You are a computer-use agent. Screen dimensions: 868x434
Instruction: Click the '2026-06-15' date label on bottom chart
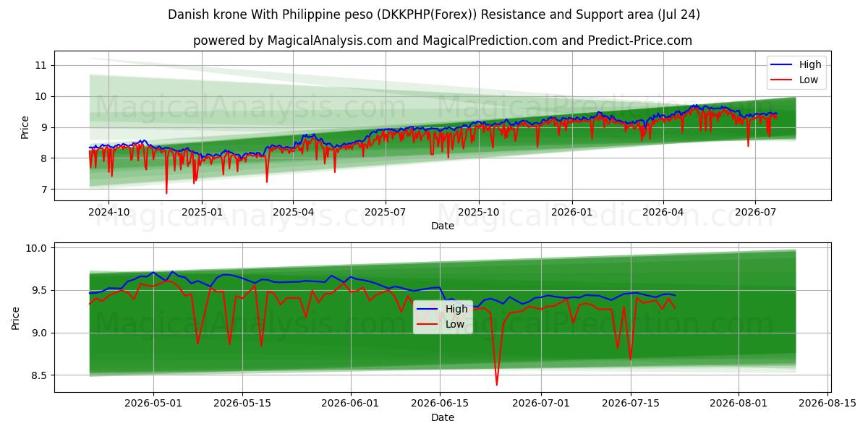pos(440,405)
